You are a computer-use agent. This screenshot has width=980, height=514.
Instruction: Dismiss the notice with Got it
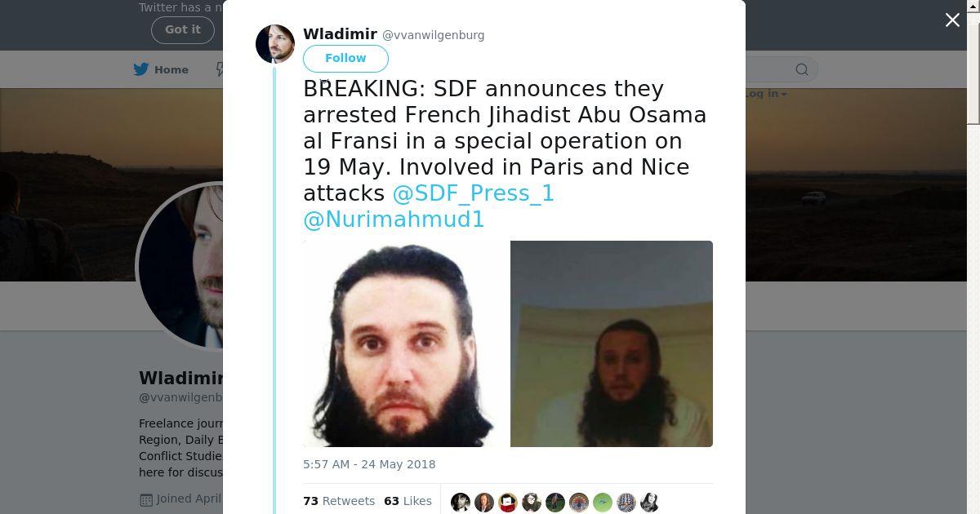pyautogui.click(x=183, y=29)
